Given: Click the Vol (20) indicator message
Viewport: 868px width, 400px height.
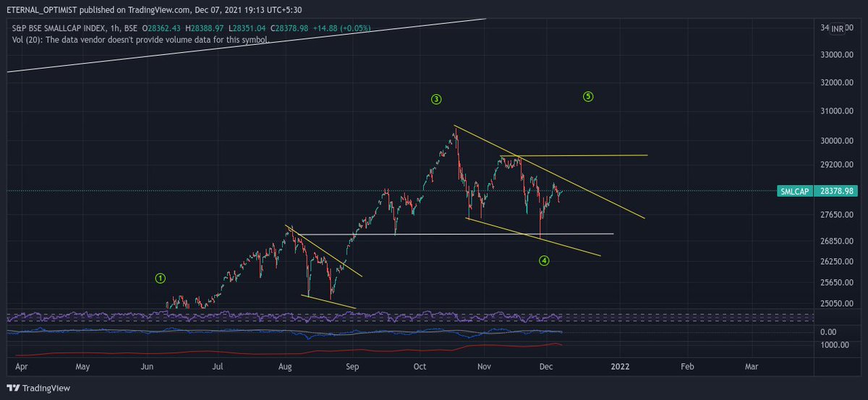Looking at the screenshot, I should click(x=141, y=40).
